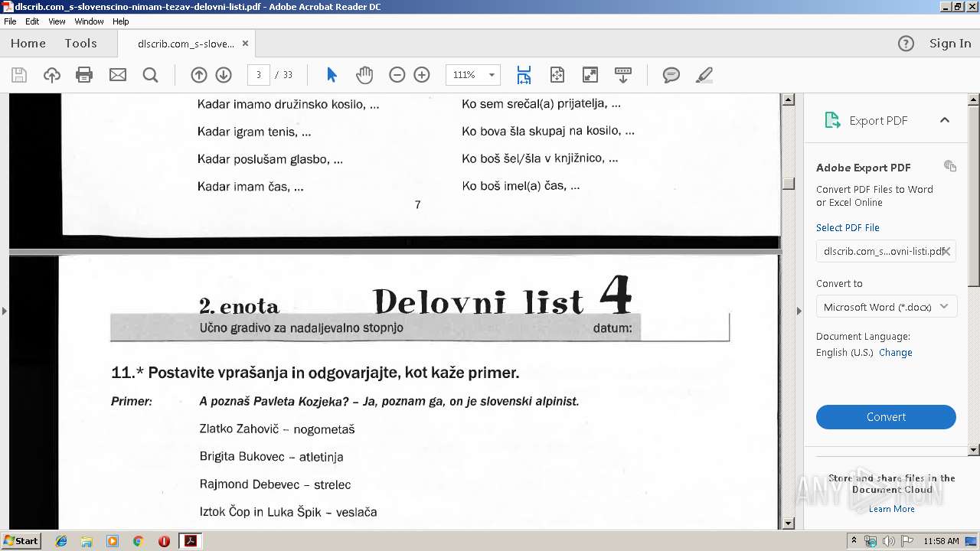The height and width of the screenshot is (551, 980).
Task: Click the Save file icon
Action: [19, 75]
